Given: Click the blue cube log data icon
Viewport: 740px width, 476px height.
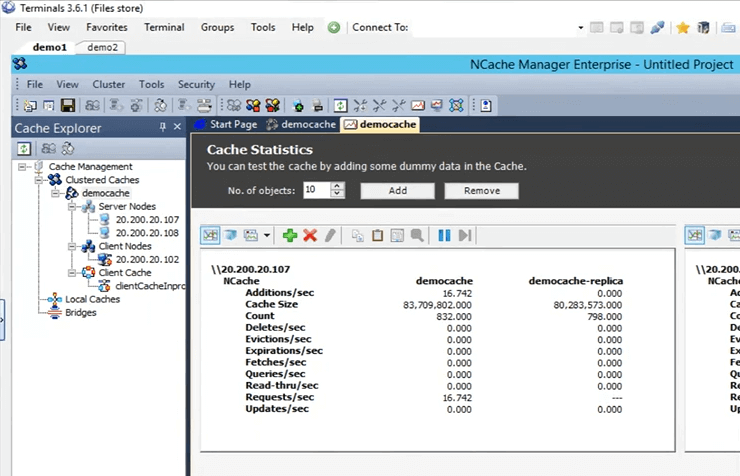Looking at the screenshot, I should pyautogui.click(x=230, y=235).
